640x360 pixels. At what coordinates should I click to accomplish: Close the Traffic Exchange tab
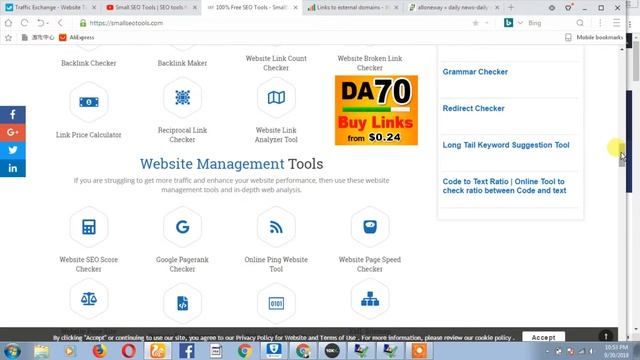tap(94, 7)
